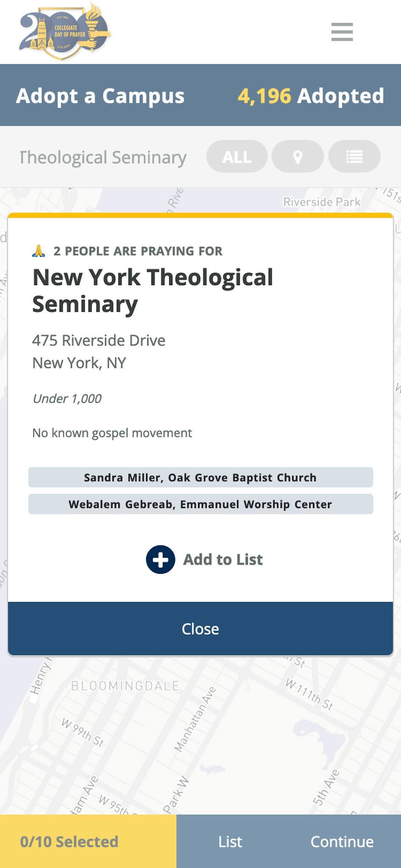Click the 475 Riverside Drive address
Viewport: 401px width, 868px height.
pyautogui.click(x=99, y=340)
